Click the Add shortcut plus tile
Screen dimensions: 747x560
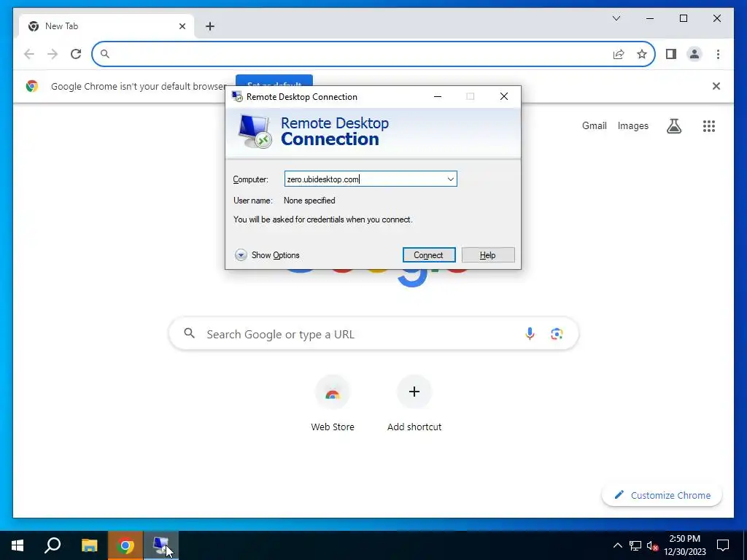click(x=414, y=392)
